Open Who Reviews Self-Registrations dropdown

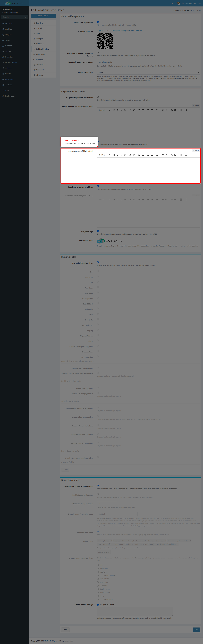click(x=148, y=62)
